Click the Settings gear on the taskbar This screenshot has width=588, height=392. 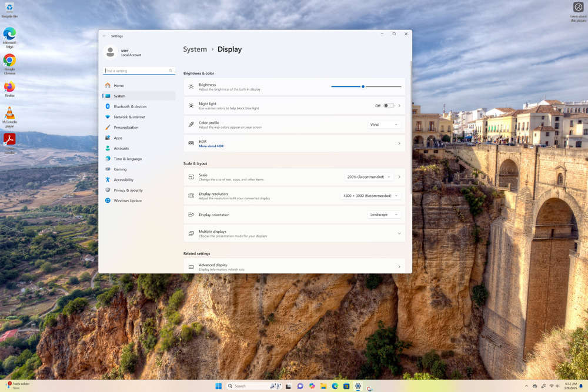click(358, 386)
